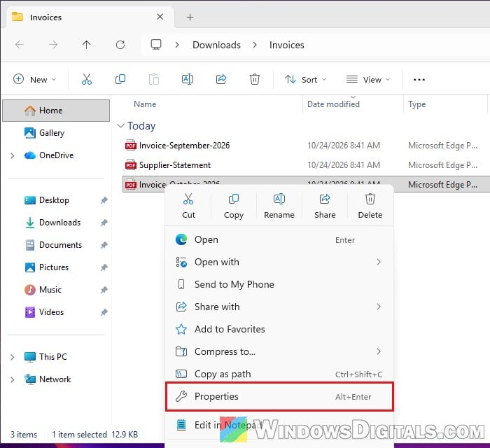Choose Add to Favorites
490x448 pixels.
point(279,329)
